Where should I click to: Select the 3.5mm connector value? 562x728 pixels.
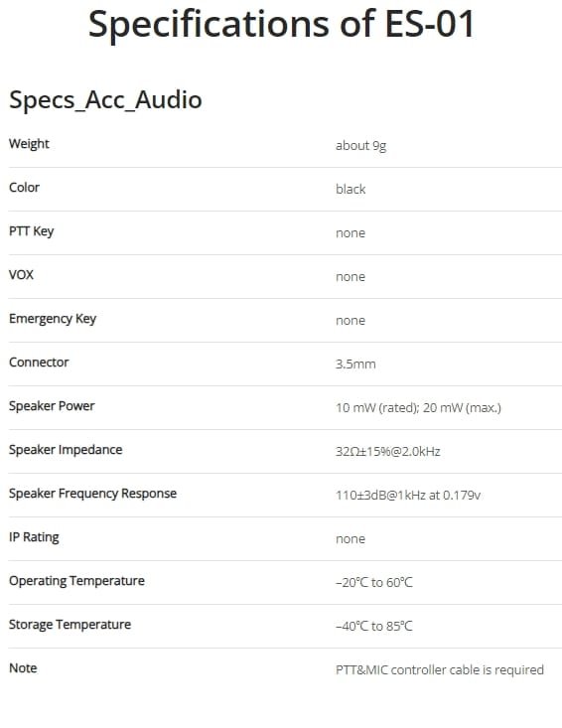[x=355, y=364]
